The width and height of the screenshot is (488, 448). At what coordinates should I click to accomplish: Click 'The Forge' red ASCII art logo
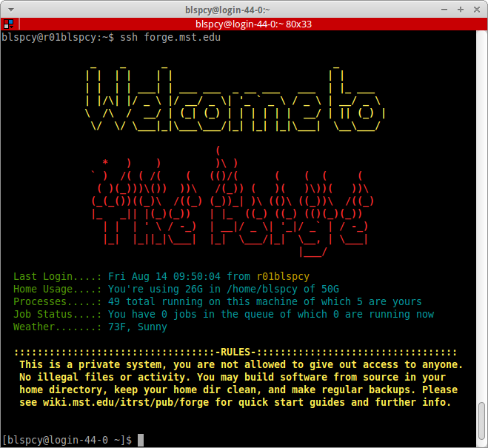click(233, 201)
